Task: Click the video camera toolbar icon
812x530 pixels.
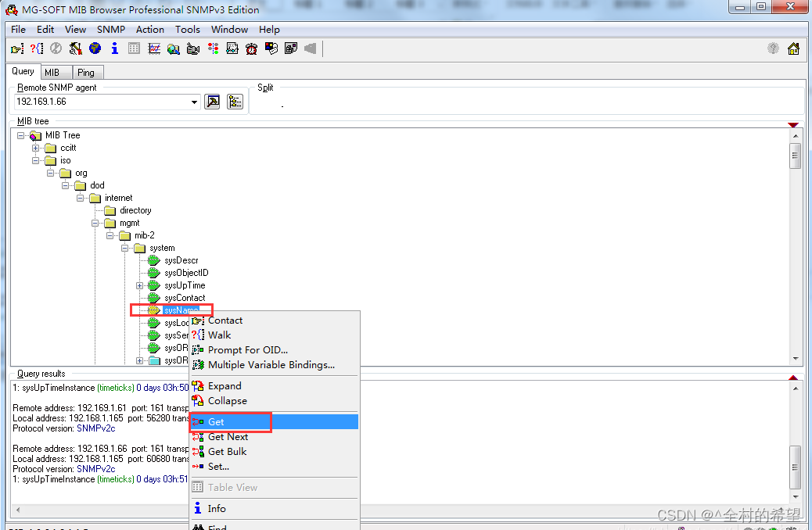Action: 193,48
